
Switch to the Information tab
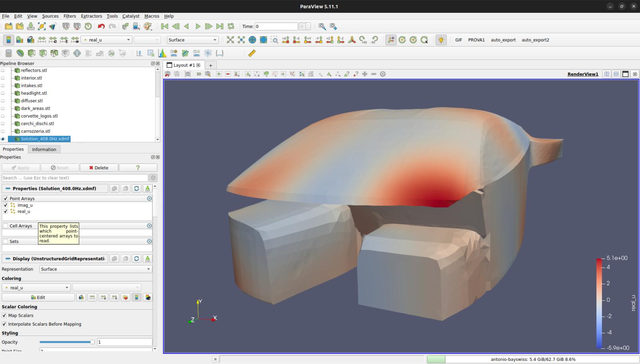click(x=44, y=149)
